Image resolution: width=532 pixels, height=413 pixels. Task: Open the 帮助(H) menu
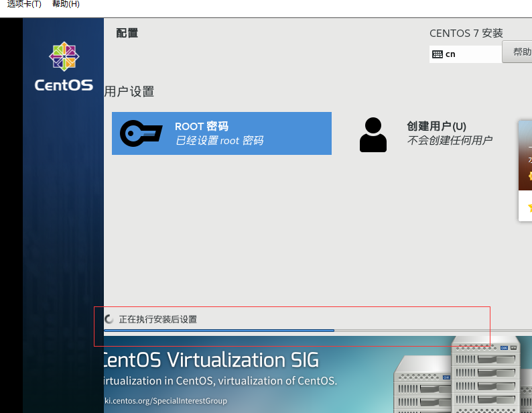pyautogui.click(x=66, y=4)
